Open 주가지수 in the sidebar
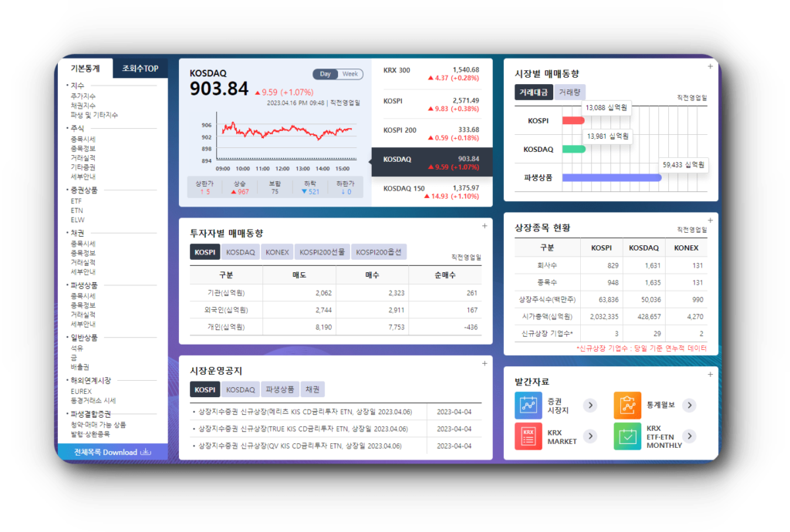This screenshot has height=532, width=790. click(x=83, y=96)
